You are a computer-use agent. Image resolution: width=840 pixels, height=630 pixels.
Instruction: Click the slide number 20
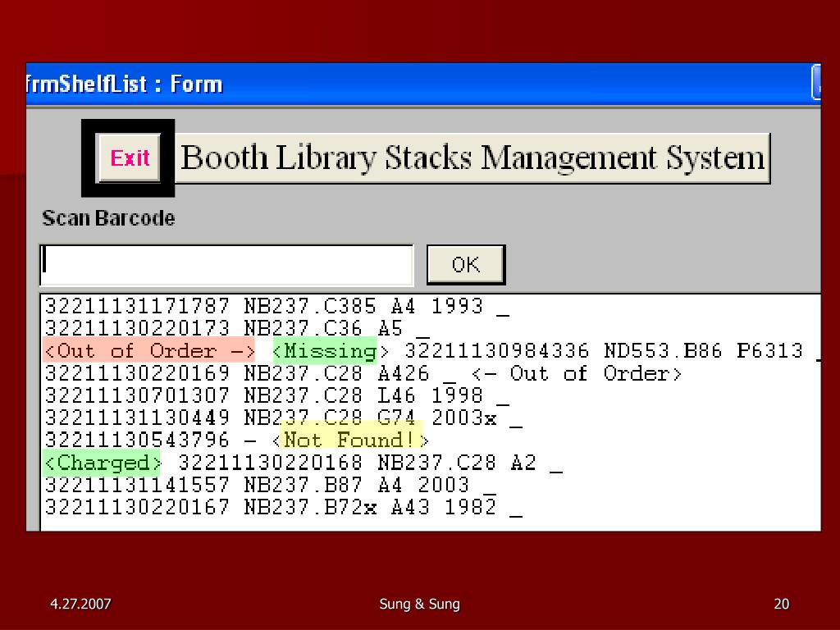[782, 604]
